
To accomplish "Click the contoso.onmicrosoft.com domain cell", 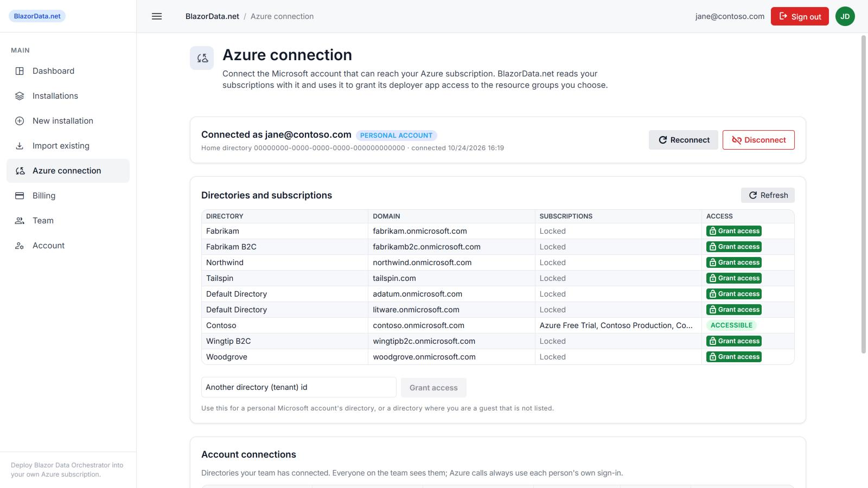I will (x=451, y=325).
